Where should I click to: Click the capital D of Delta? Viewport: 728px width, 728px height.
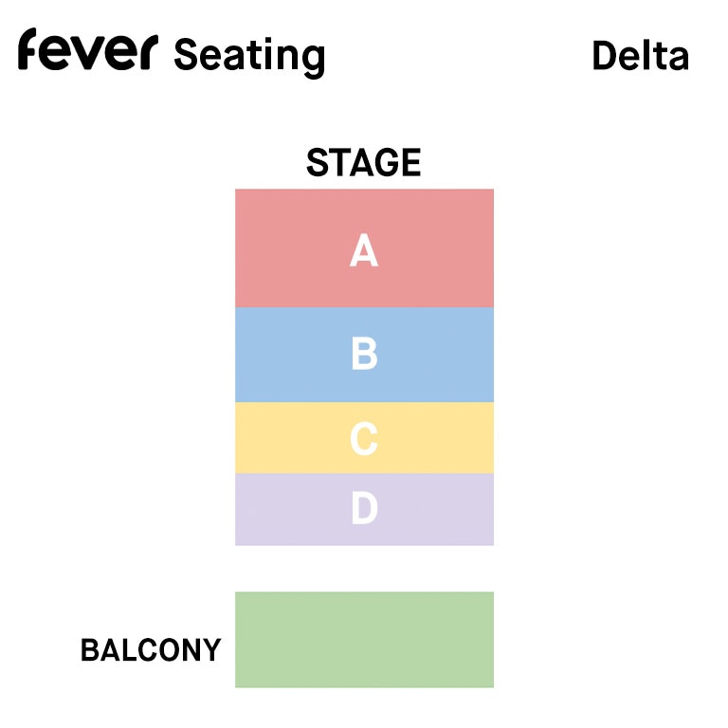click(606, 56)
